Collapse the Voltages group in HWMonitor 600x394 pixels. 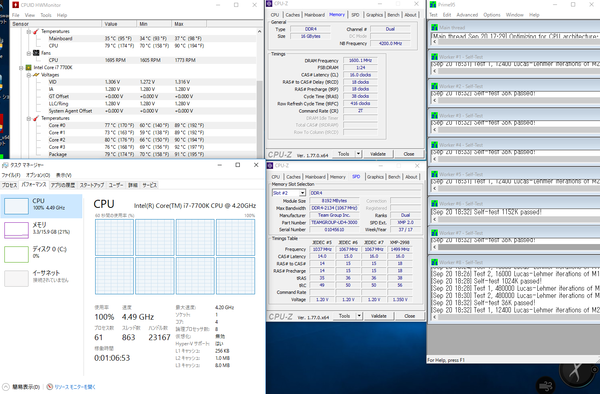click(x=29, y=75)
